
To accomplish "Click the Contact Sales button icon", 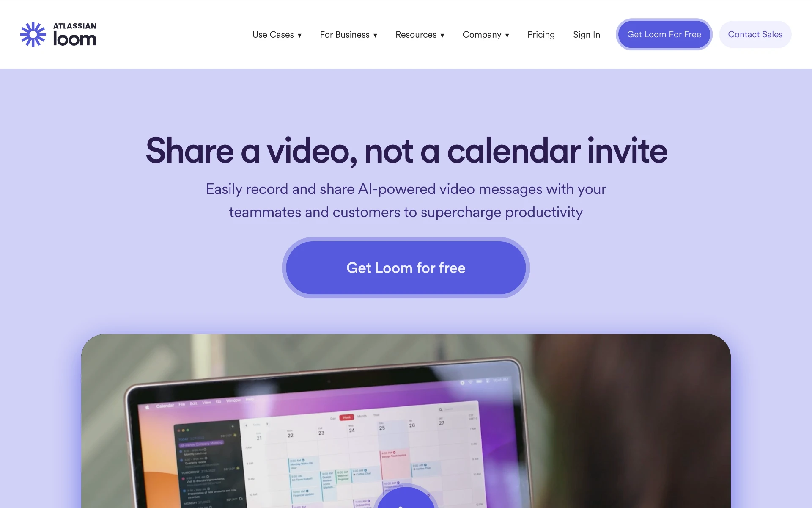I will (755, 34).
